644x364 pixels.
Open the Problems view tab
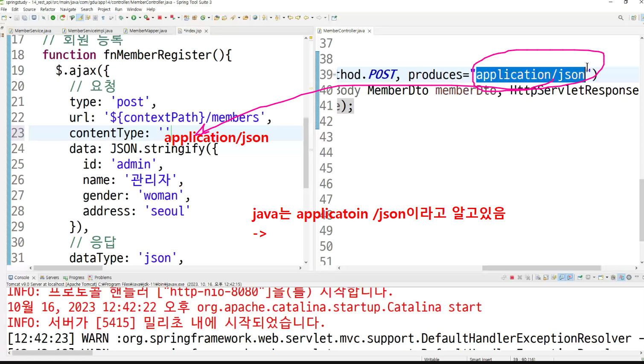pyautogui.click(x=100, y=277)
